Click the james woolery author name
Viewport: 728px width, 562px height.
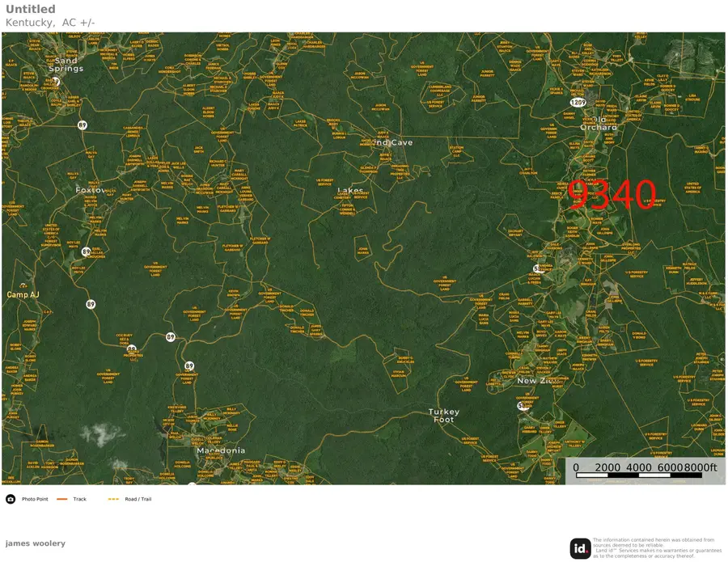coord(36,543)
